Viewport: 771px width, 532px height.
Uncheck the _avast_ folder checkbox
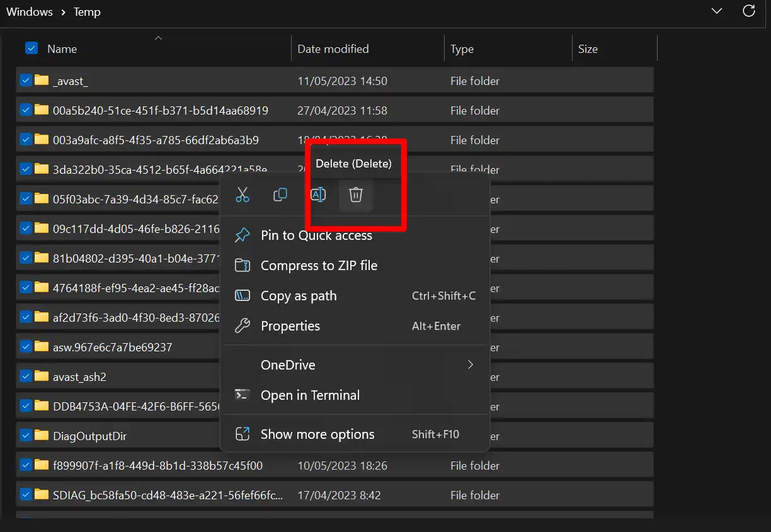26,80
